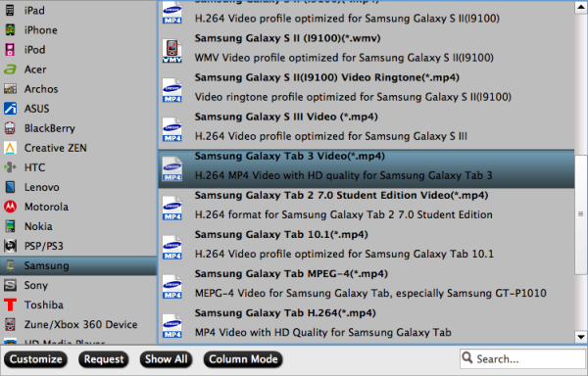Open the ASUS category label
588x376 pixels.
37,109
